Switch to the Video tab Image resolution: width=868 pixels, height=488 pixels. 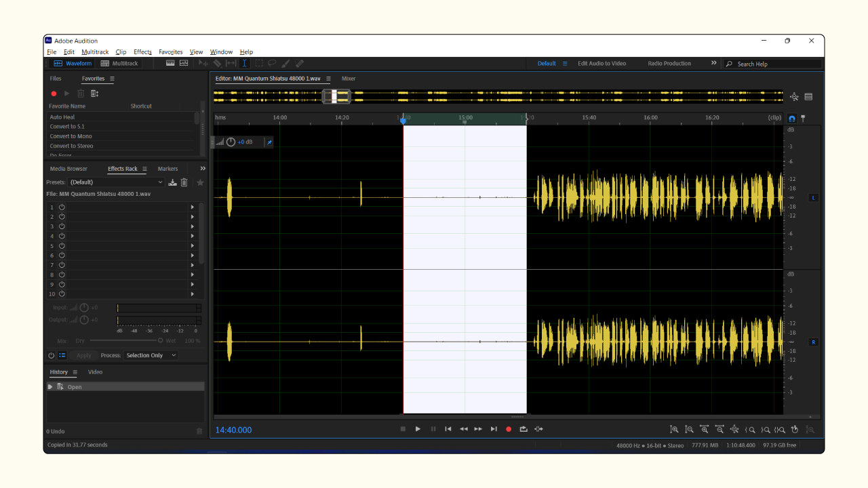click(x=95, y=372)
